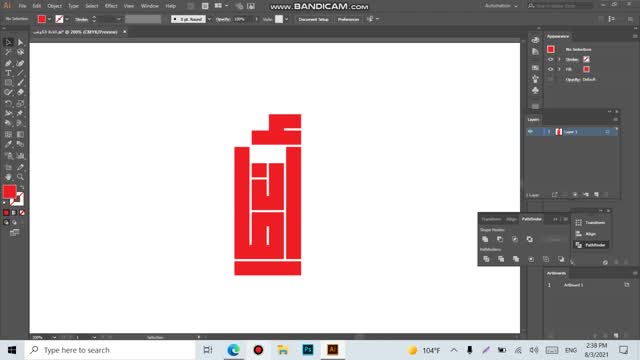Open the File menu

click(x=22, y=6)
